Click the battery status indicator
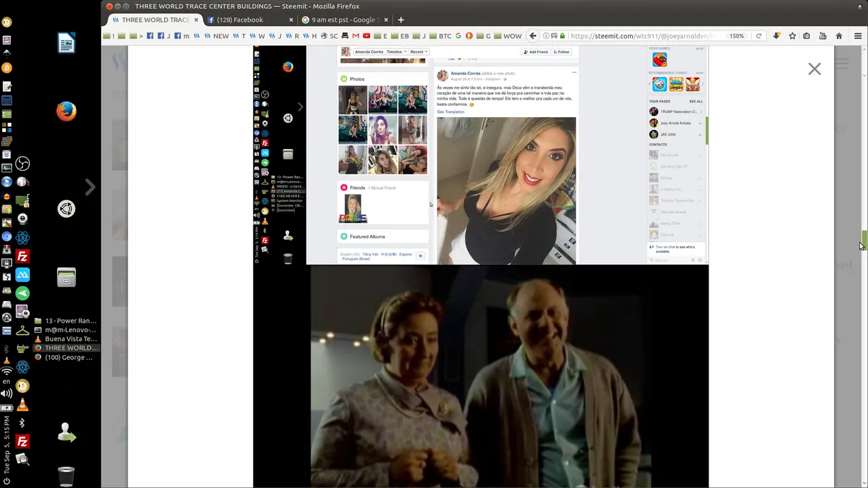Viewport: 868px width, 488px height. [x=7, y=408]
